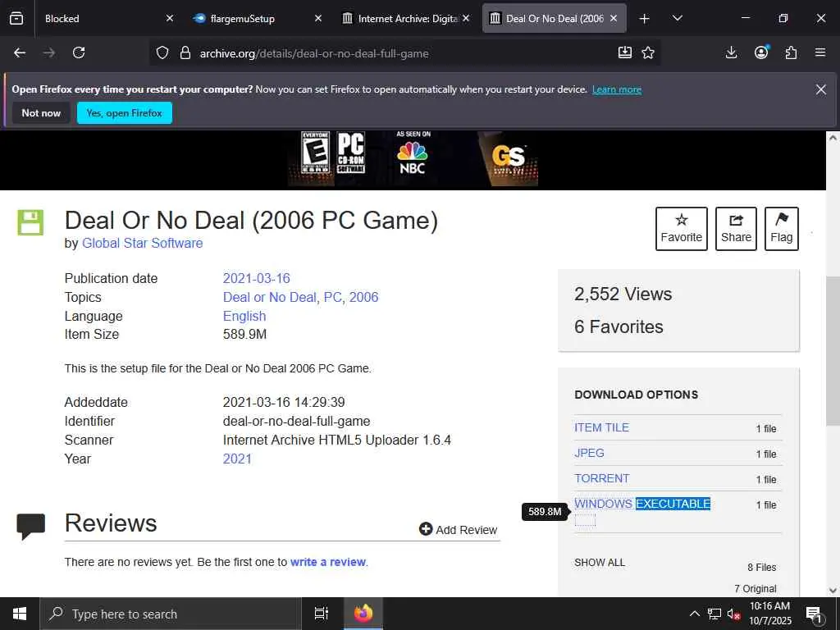Click the '6 Favorites' text
This screenshot has width=840, height=630.
click(x=619, y=326)
